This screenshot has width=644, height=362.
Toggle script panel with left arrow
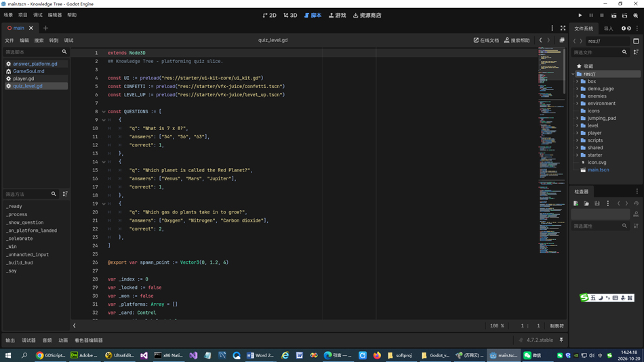click(x=75, y=326)
